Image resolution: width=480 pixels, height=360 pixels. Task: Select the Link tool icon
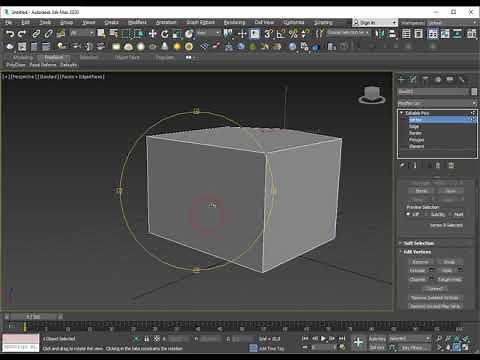(36, 34)
